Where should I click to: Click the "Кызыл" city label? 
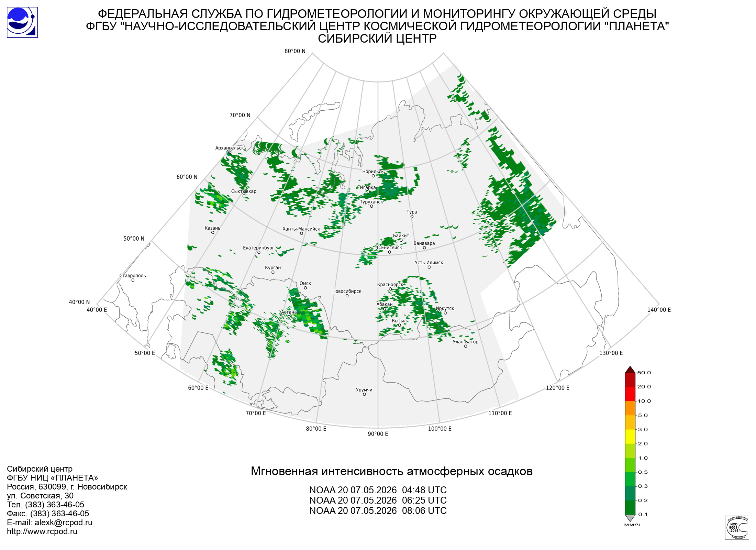coord(399,321)
